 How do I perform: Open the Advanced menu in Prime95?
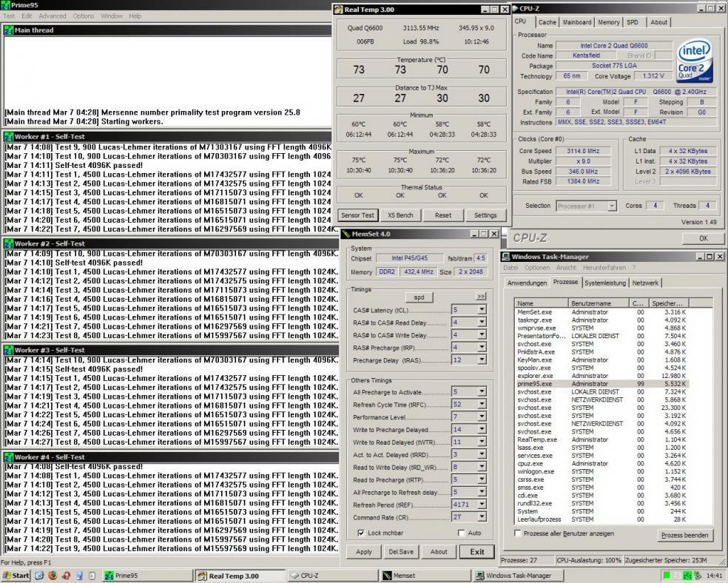click(53, 16)
